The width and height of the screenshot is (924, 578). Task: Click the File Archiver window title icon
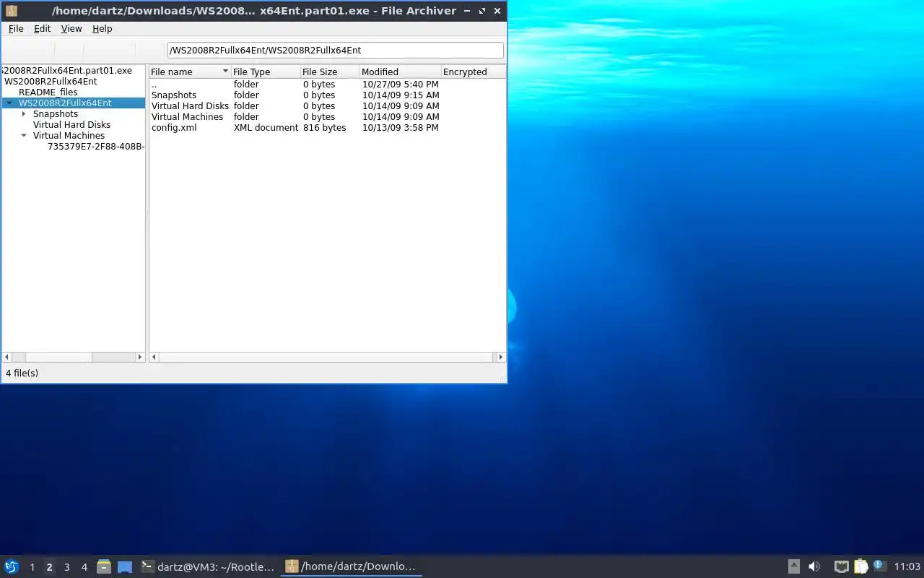coord(12,11)
